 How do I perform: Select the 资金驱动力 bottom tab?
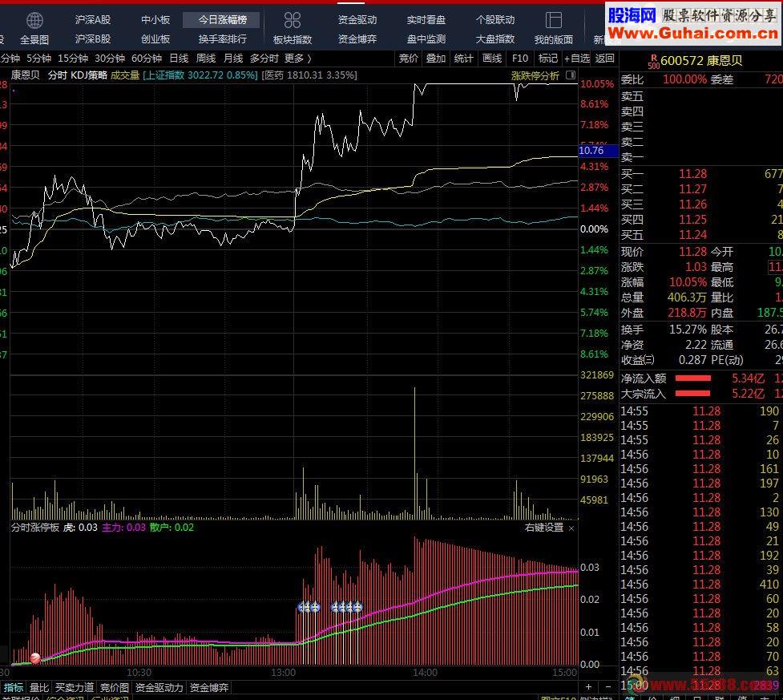click(159, 687)
